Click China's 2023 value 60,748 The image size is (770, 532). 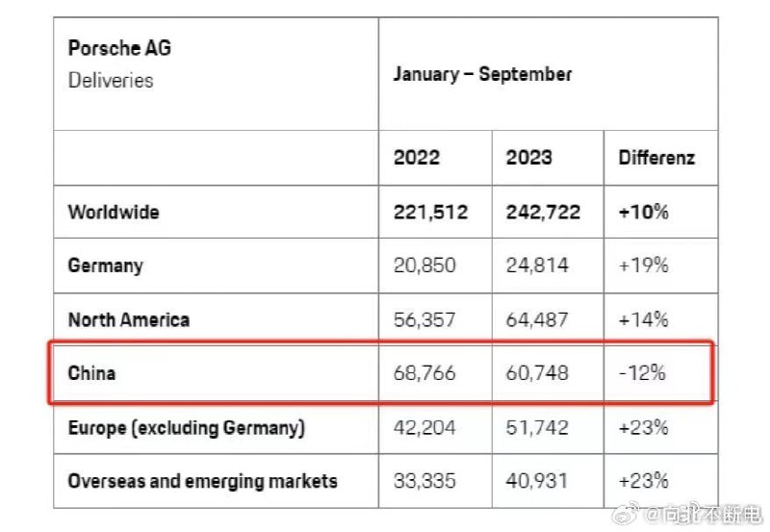[537, 372]
